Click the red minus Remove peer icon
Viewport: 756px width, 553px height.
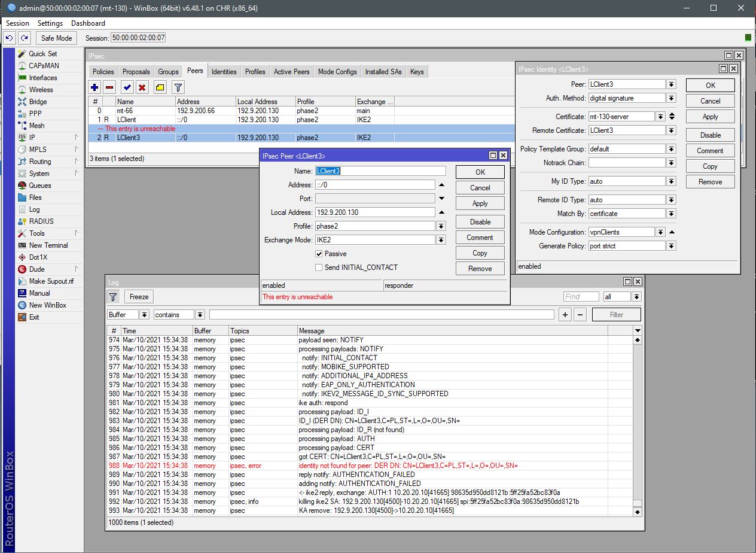pyautogui.click(x=109, y=87)
